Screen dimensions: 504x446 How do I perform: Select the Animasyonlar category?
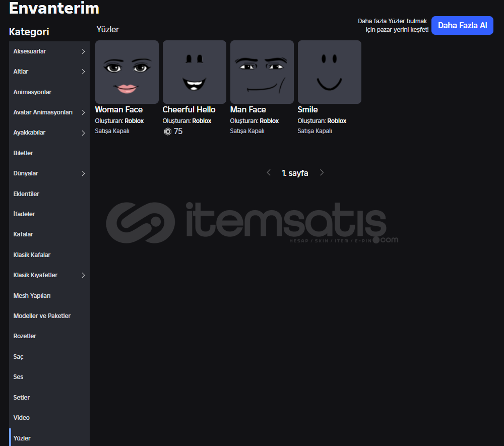pos(49,92)
